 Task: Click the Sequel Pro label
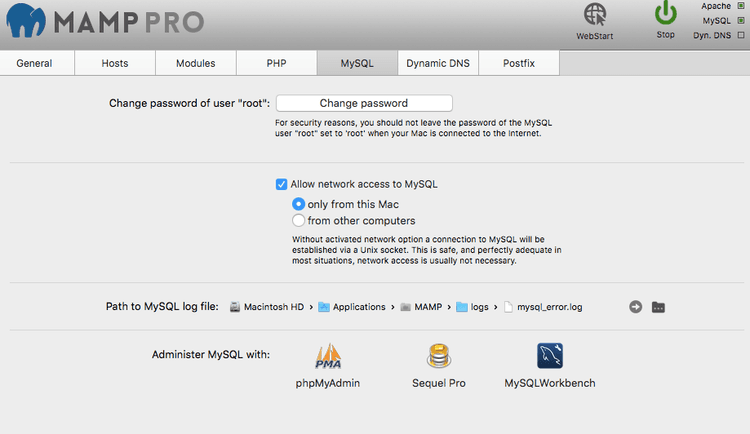pos(439,383)
